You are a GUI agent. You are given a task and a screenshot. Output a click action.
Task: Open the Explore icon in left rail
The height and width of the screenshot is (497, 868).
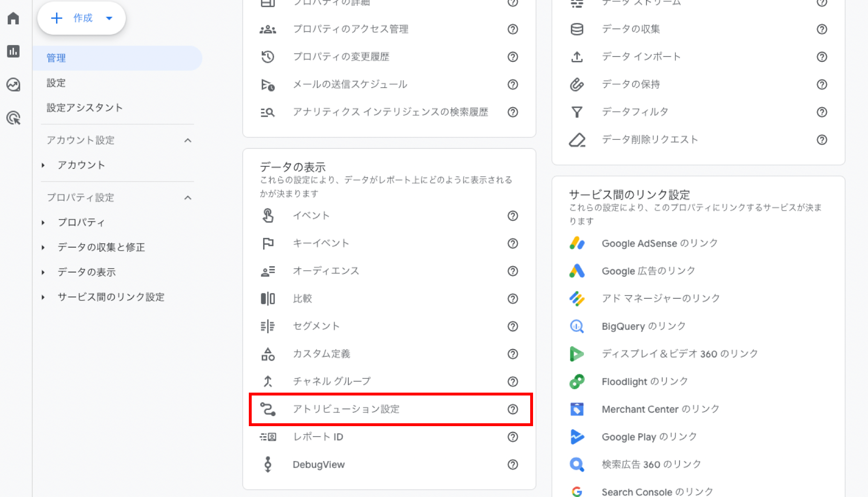(x=13, y=85)
